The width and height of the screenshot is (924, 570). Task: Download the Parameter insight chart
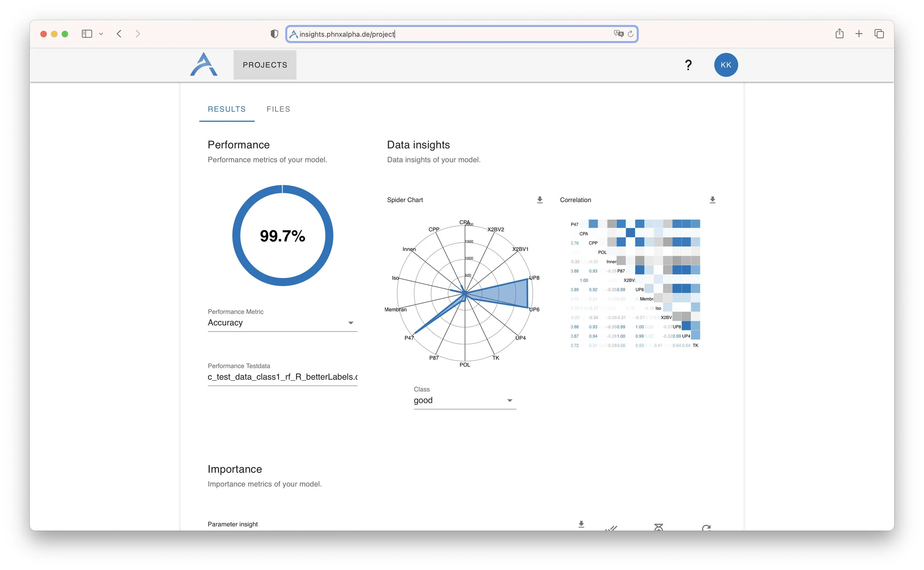[581, 524]
